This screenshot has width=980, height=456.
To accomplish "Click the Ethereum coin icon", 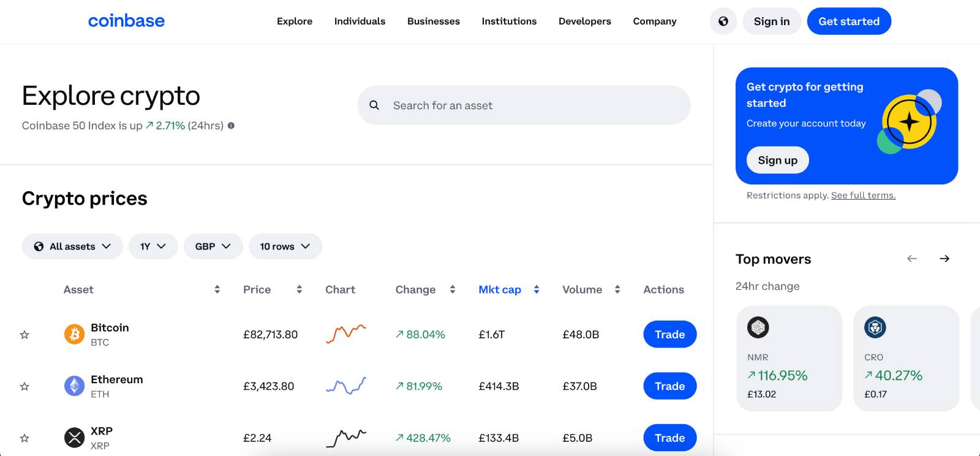I will tap(75, 386).
